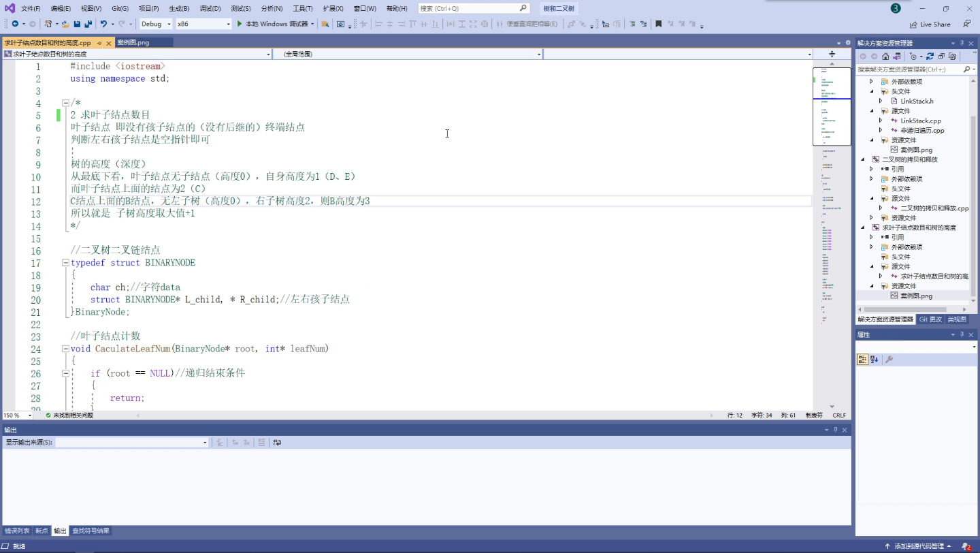Click the 搜索 (Ctrl+Q) search box

coord(474,8)
